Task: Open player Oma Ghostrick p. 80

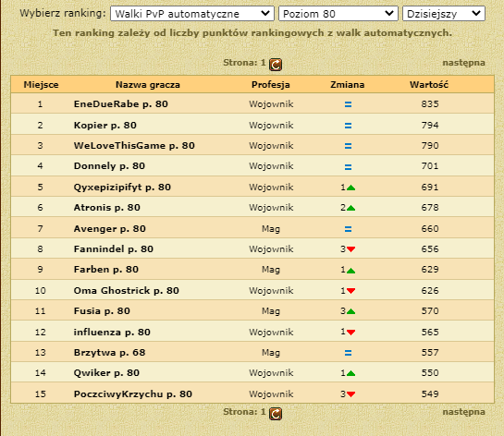Action: 127,291
